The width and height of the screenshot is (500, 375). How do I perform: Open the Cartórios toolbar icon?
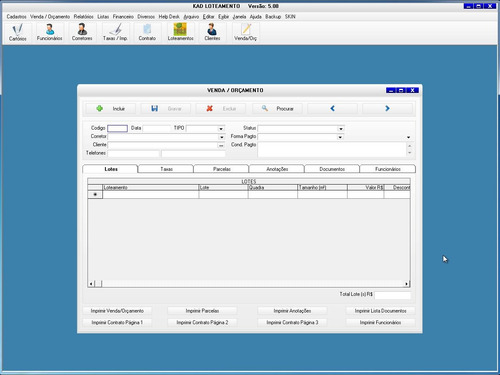click(17, 32)
